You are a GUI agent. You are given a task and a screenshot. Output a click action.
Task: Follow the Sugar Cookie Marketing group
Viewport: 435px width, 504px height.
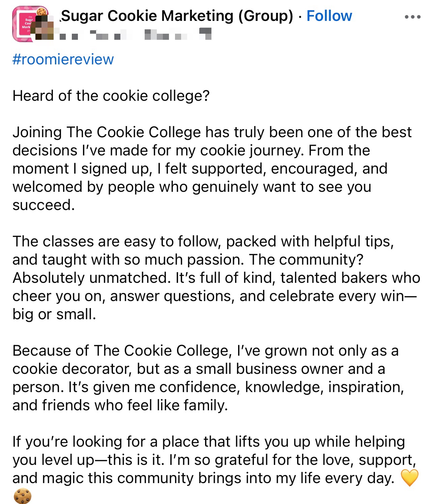329,16
